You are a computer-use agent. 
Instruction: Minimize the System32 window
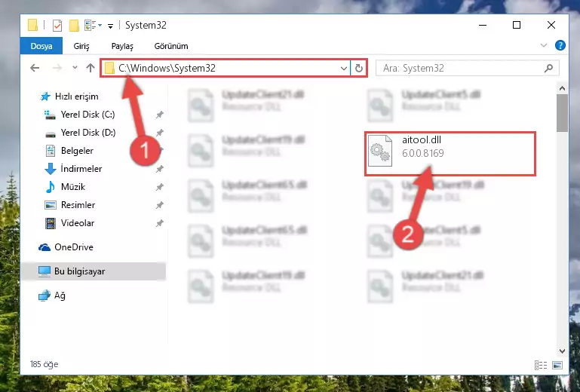coord(483,25)
